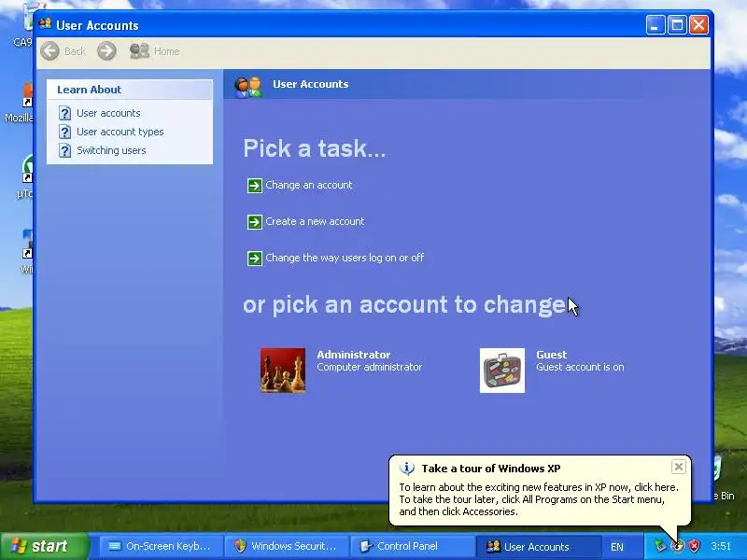The width and height of the screenshot is (747, 560).
Task: Close the User Accounts window
Action: (x=698, y=25)
